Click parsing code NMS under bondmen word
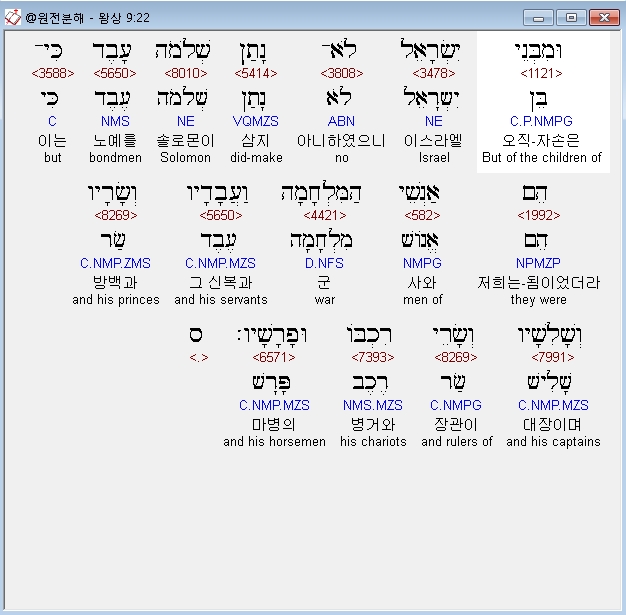The height and width of the screenshot is (615, 626). click(115, 121)
